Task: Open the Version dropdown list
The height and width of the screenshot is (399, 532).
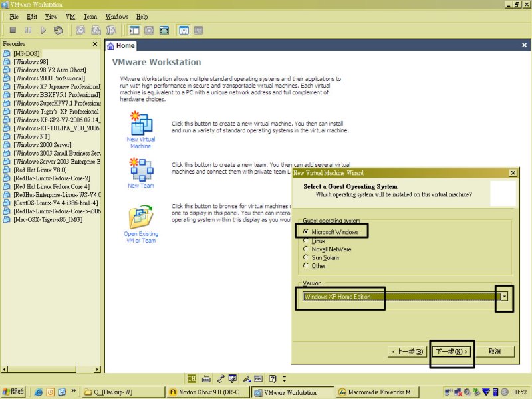Action: 505,296
